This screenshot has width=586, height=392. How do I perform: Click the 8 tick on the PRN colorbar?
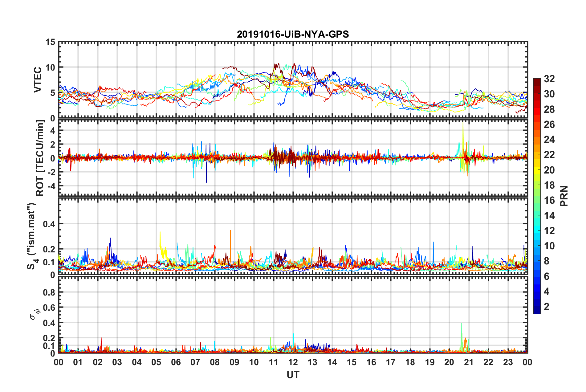[x=547, y=261]
